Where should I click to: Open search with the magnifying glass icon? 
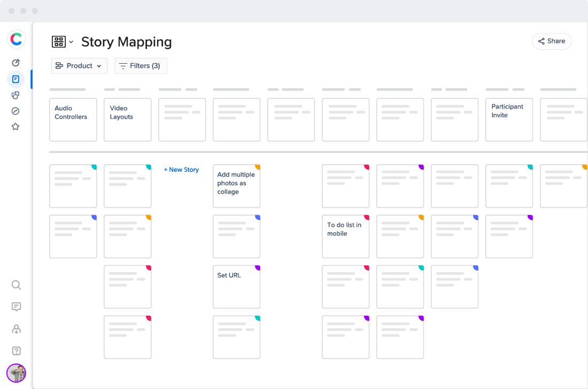click(x=16, y=285)
